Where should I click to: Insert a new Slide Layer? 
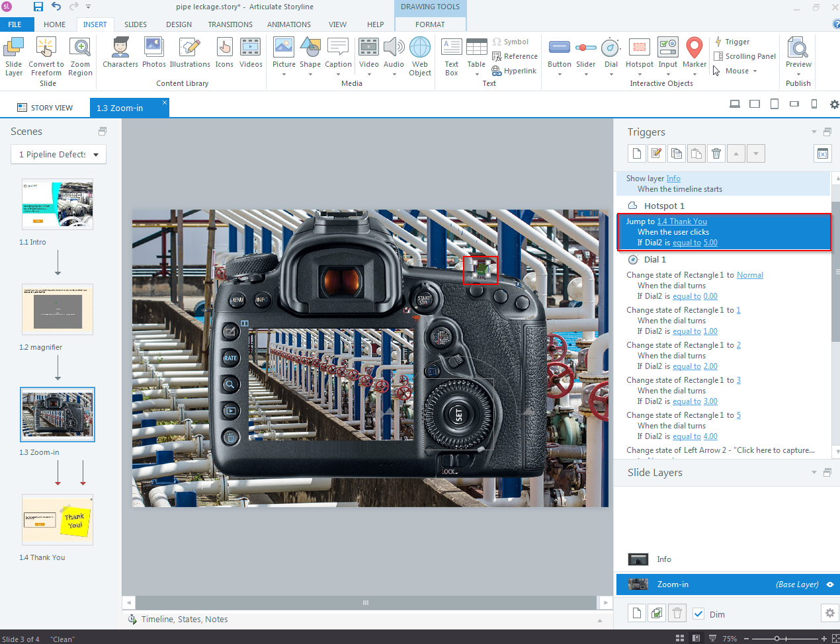[13, 57]
